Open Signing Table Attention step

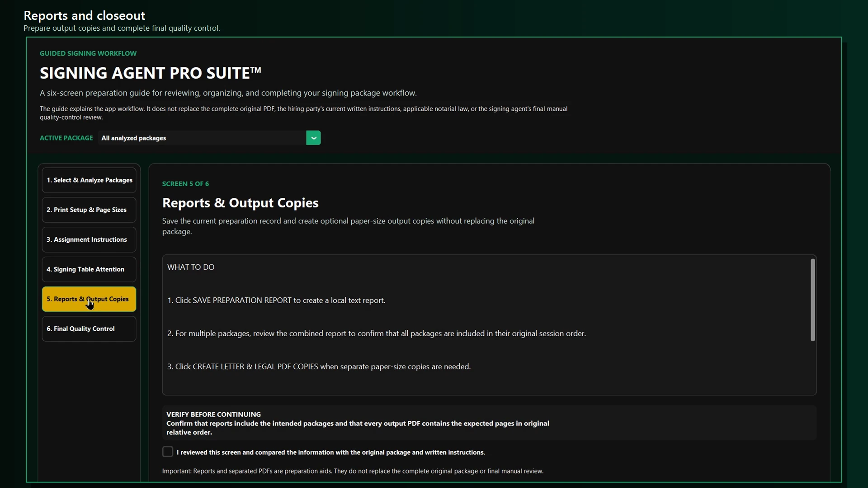(89, 269)
